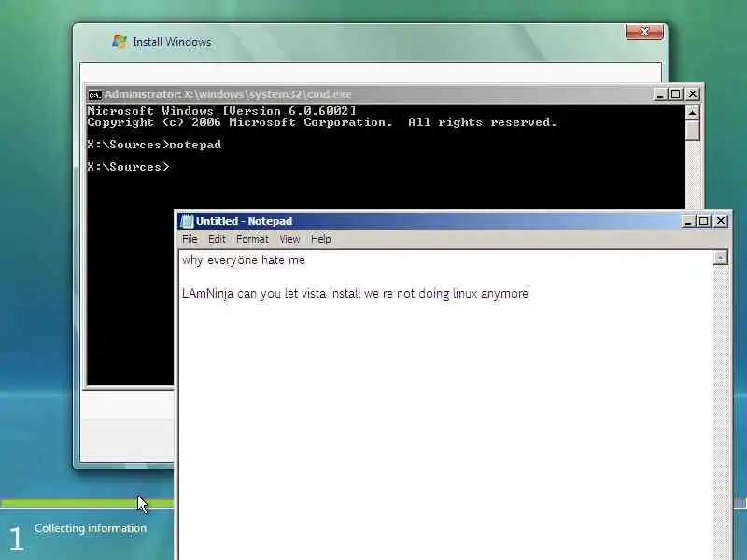Maximize the cmd.exe window
The image size is (747, 560).
click(x=675, y=94)
